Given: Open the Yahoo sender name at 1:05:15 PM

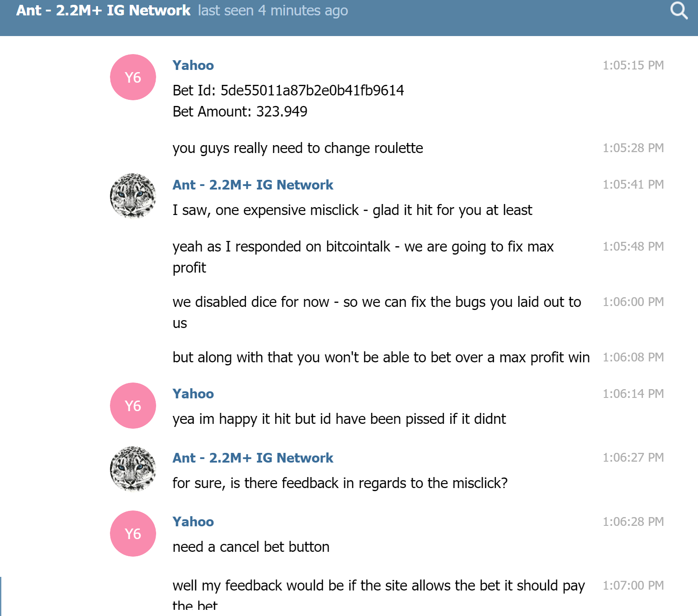Looking at the screenshot, I should pos(193,66).
